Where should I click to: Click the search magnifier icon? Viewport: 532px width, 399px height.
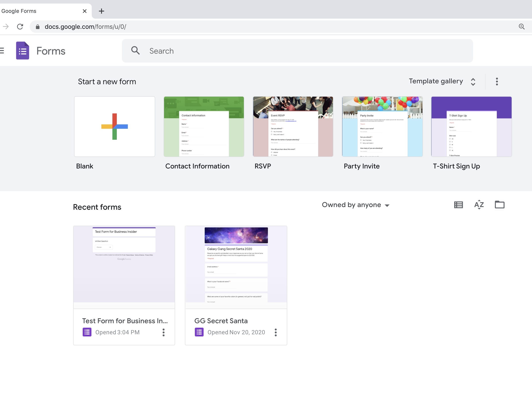135,51
